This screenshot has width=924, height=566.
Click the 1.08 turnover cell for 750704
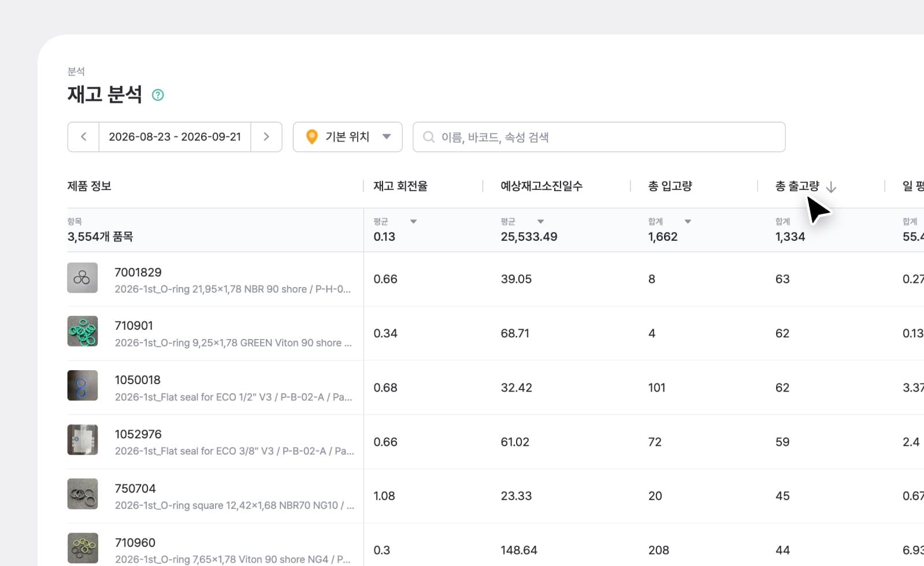click(x=384, y=496)
